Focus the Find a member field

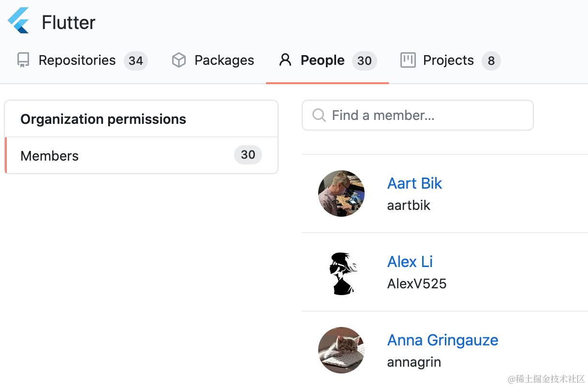pyautogui.click(x=426, y=115)
